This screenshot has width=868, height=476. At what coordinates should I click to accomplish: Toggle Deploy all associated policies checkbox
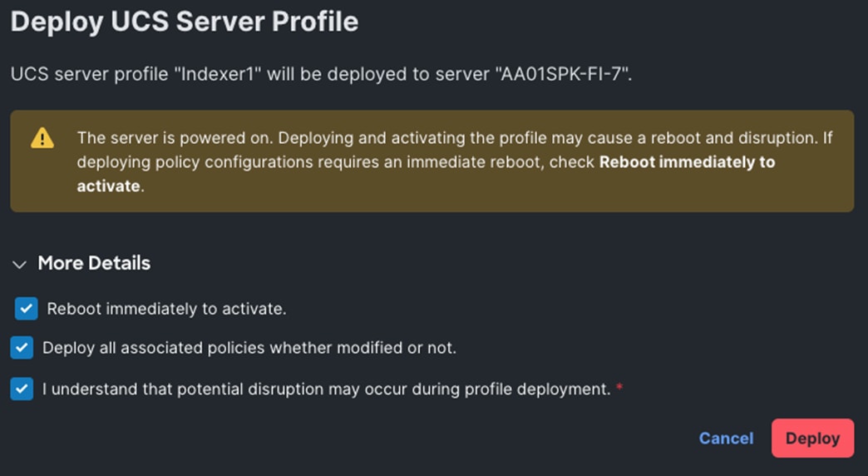22,348
